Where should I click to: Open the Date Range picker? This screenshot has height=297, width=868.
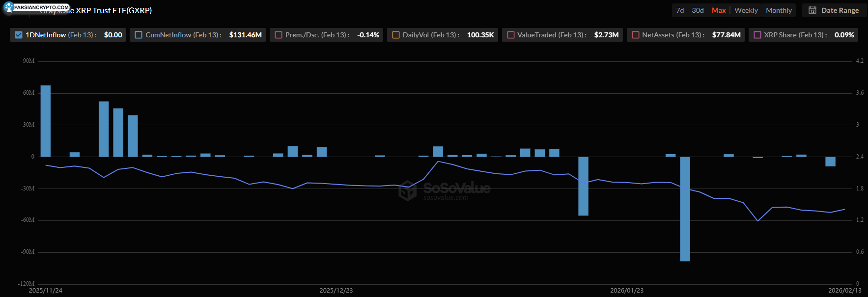pyautogui.click(x=834, y=10)
